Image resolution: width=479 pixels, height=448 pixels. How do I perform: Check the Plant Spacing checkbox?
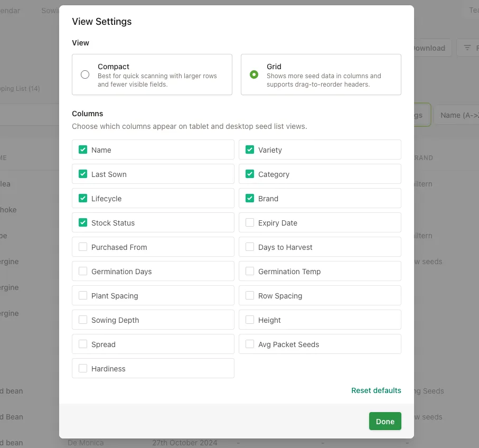coord(83,296)
